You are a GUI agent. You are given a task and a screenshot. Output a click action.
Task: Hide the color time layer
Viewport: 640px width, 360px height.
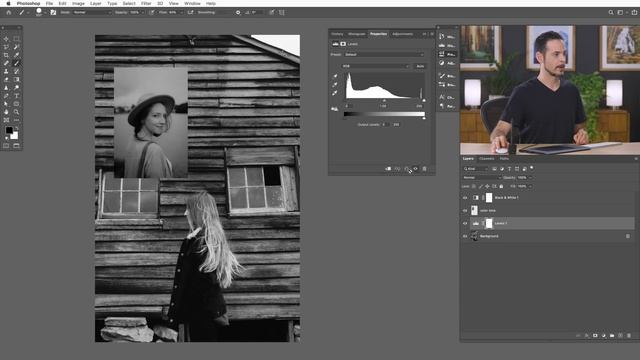click(x=465, y=211)
